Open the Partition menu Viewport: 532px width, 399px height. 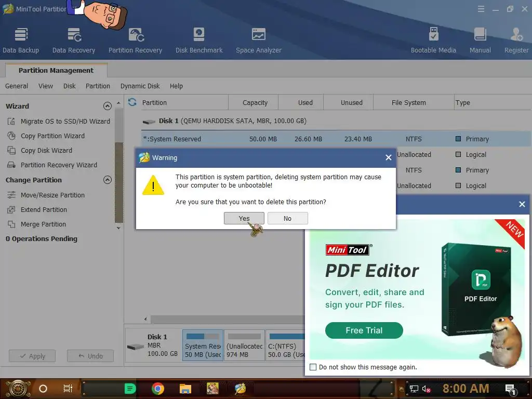[98, 86]
